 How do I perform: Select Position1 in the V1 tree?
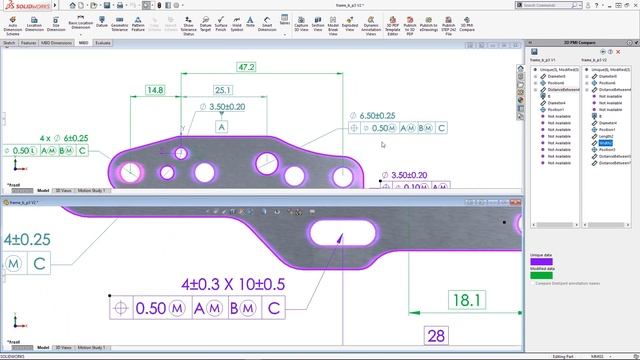click(x=556, y=110)
